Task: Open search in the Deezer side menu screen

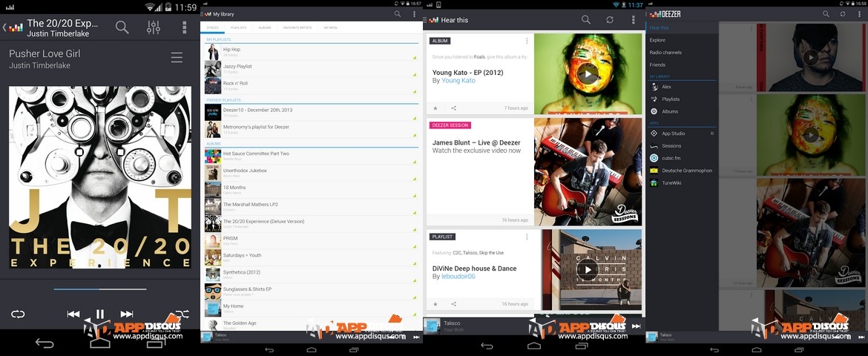Action: [x=826, y=14]
